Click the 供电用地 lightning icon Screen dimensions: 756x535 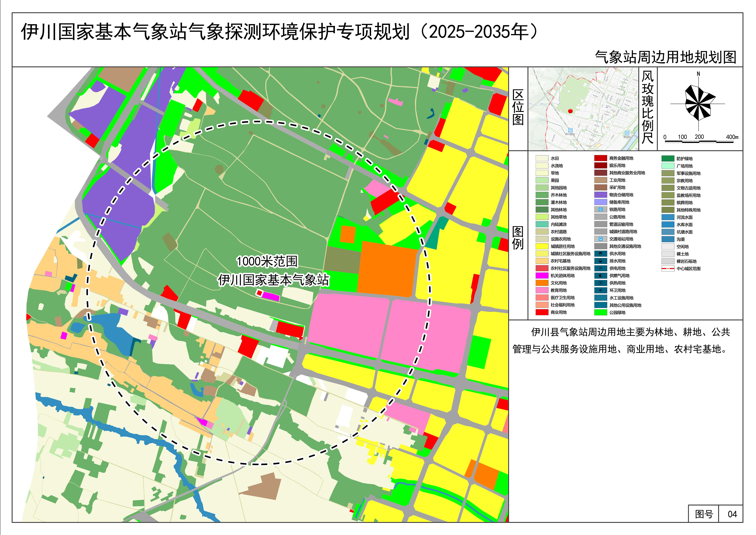point(601,268)
